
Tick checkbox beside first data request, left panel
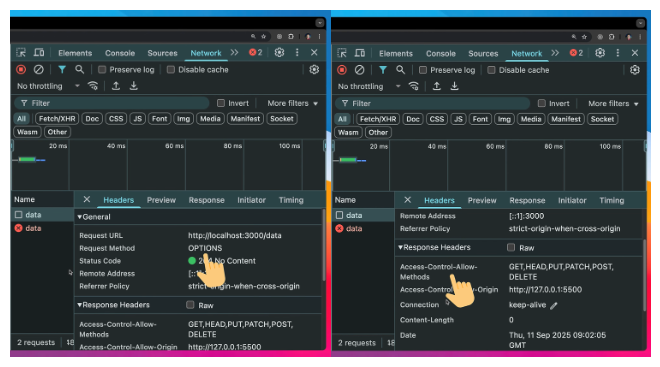pyautogui.click(x=19, y=215)
